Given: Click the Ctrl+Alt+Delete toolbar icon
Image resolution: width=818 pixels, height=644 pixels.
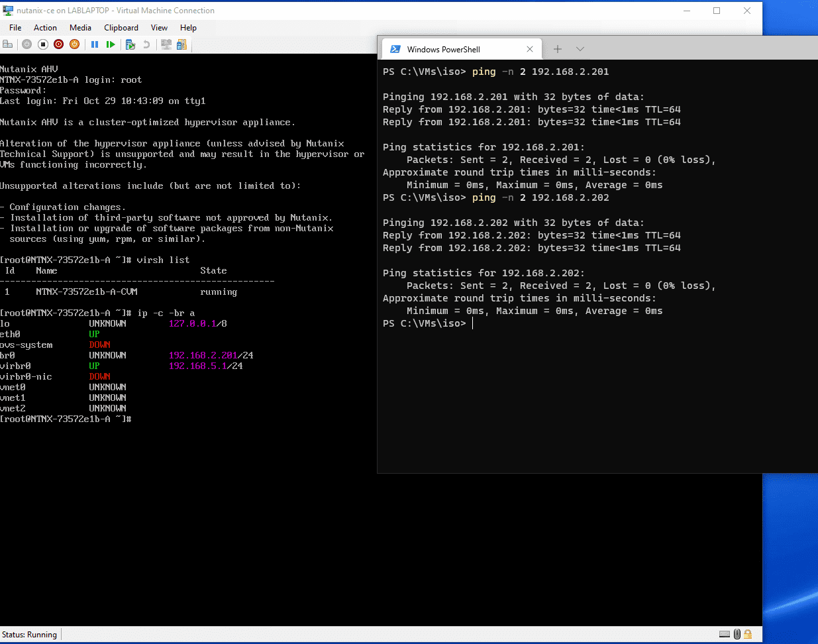Looking at the screenshot, I should (8, 44).
